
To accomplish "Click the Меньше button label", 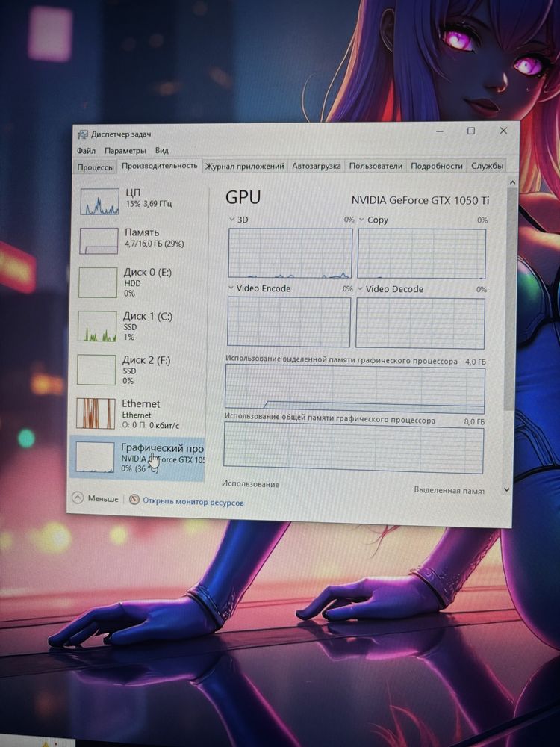I will tap(103, 499).
